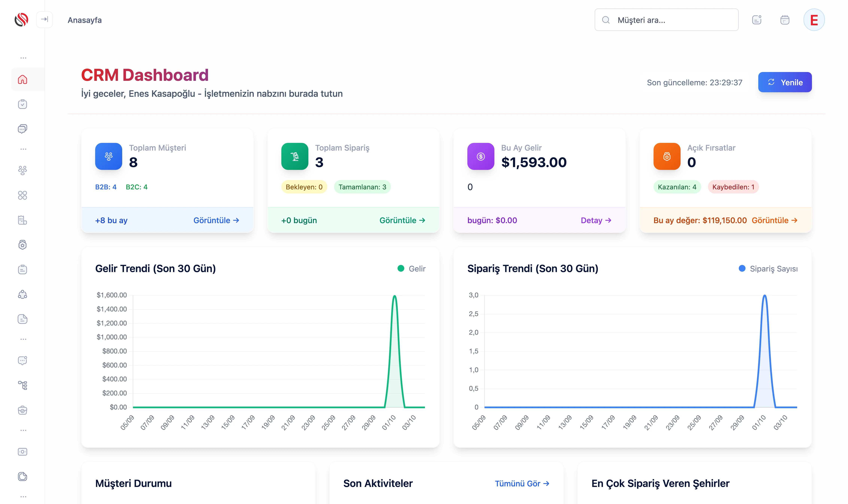
Task: Open the user avatar menu E
Action: click(814, 20)
